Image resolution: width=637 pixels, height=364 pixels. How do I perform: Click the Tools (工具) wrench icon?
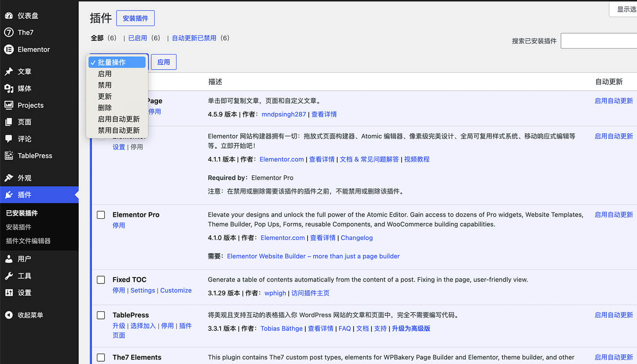pos(9,276)
